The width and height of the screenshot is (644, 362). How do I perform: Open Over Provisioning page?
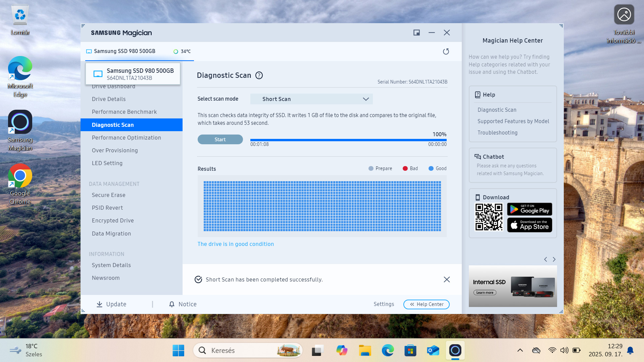(x=115, y=150)
